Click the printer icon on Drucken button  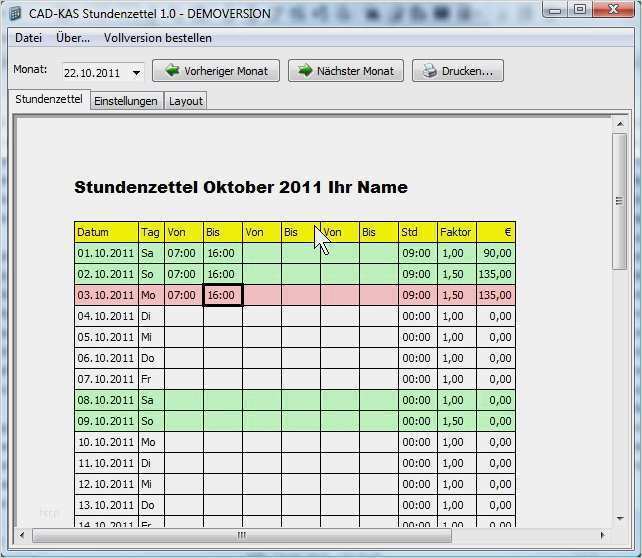[428, 71]
